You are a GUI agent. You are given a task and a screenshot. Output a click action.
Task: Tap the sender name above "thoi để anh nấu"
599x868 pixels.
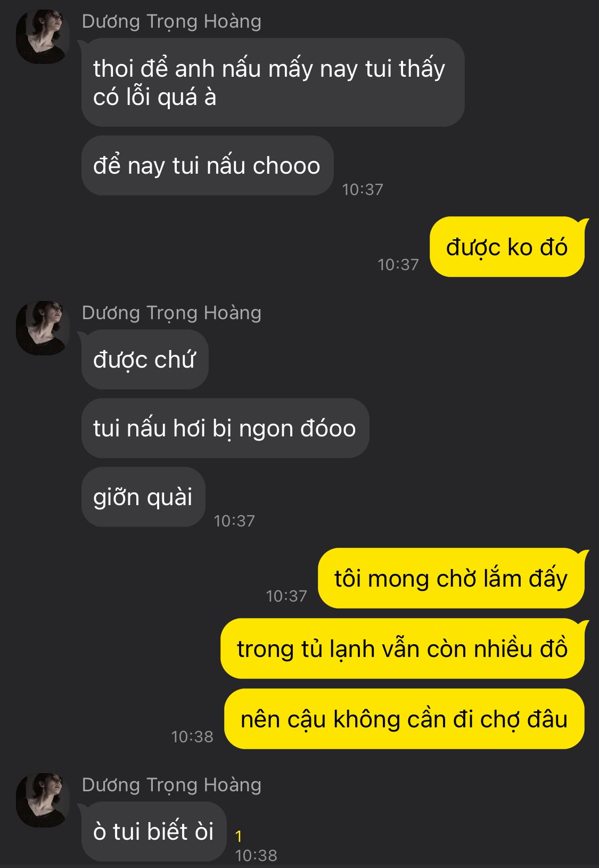point(171,22)
